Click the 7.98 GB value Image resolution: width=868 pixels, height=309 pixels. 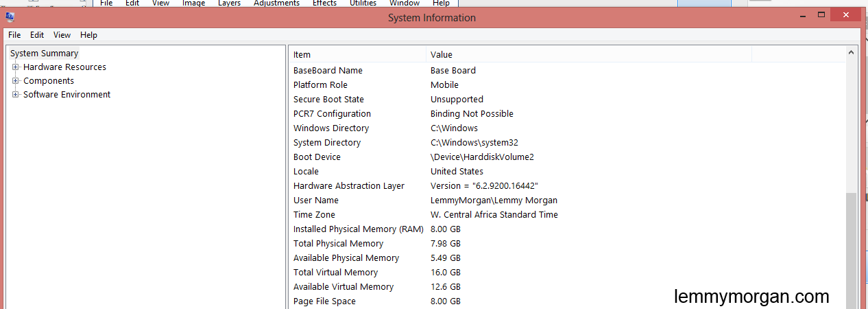coord(446,244)
